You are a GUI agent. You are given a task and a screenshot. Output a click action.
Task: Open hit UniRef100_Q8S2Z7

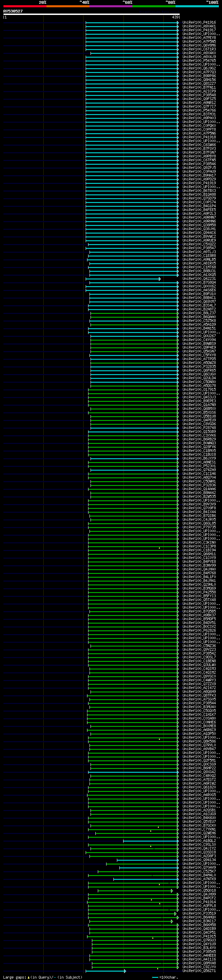click(x=199, y=84)
